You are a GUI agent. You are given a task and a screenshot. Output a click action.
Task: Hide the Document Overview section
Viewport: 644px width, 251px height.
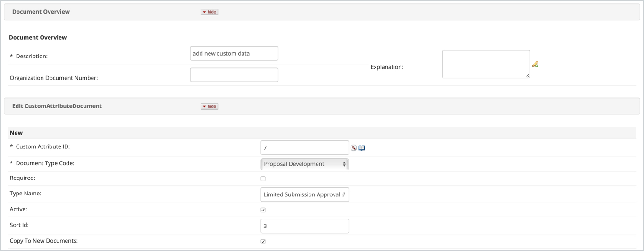tap(209, 12)
